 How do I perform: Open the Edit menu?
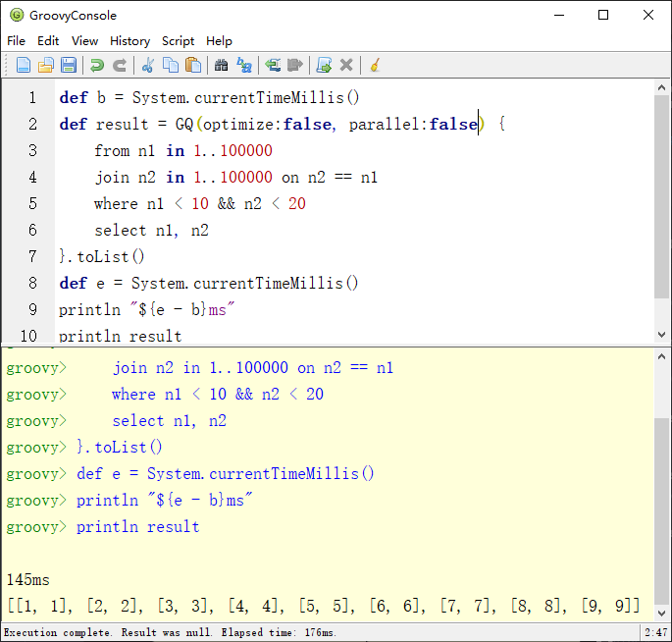[x=48, y=41]
